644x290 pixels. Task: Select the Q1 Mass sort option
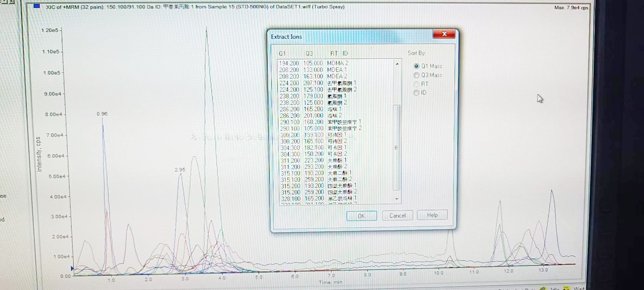click(417, 66)
